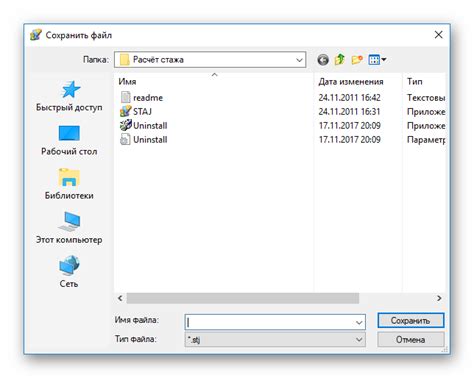Sort by Дата изменения column
474x378 pixels.
pyautogui.click(x=351, y=82)
